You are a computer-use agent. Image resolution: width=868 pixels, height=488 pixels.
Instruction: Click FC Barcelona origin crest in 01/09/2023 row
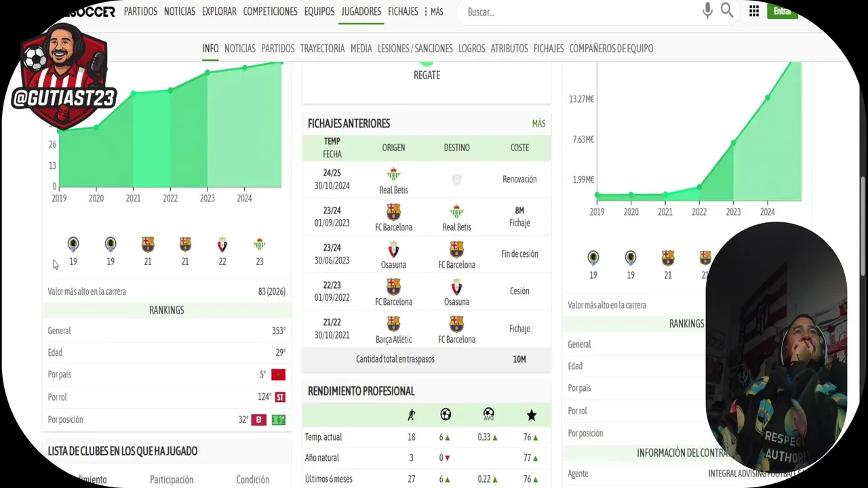click(393, 211)
